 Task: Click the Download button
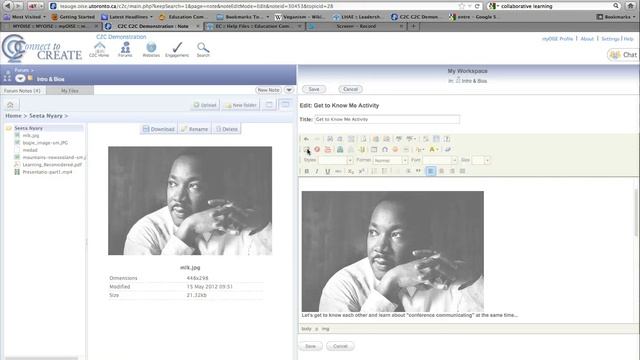point(159,129)
